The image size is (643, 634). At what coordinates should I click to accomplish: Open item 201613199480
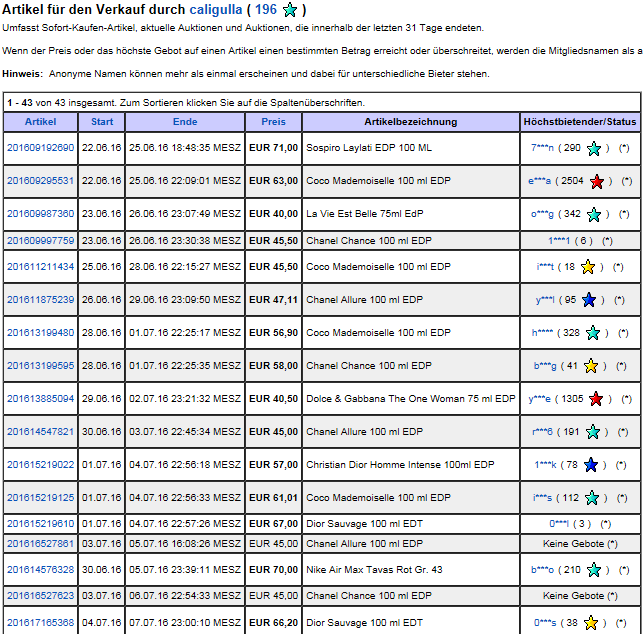(x=40, y=333)
